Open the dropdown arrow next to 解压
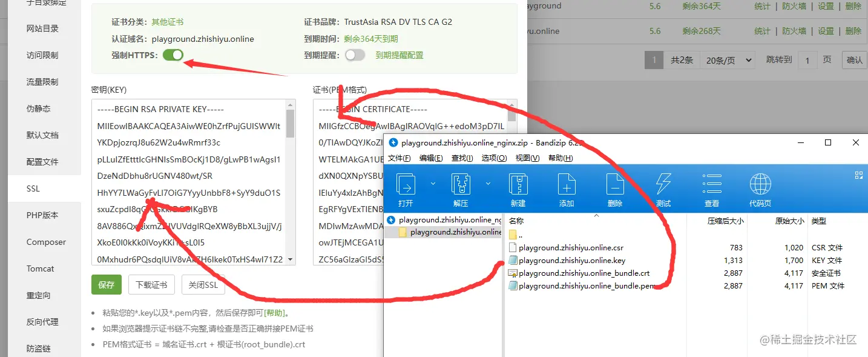868x357 pixels. pos(488,183)
